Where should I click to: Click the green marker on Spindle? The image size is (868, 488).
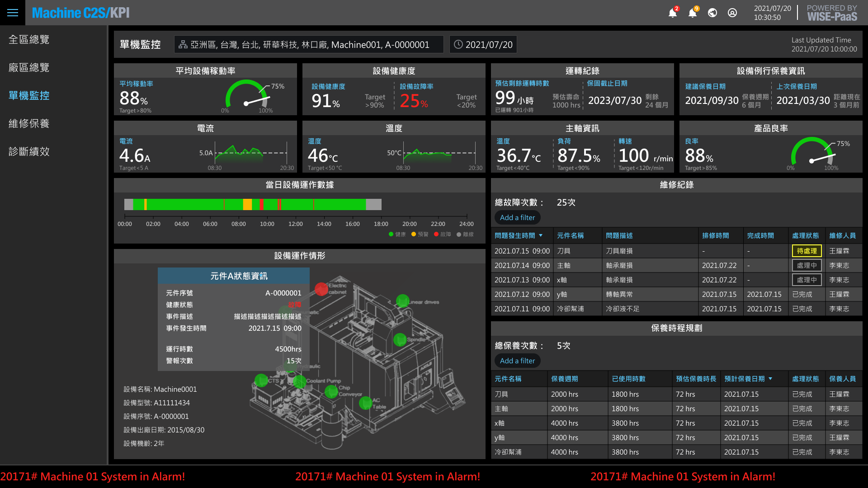tap(400, 339)
